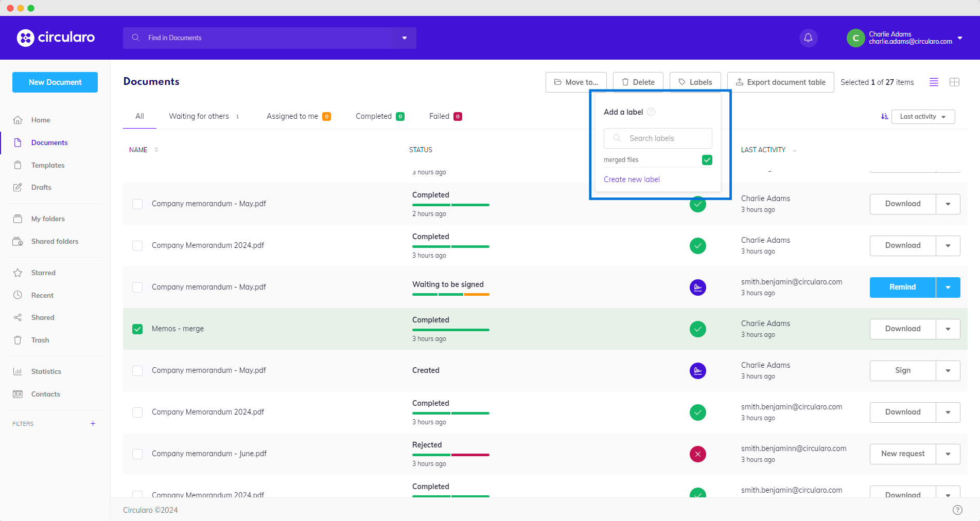This screenshot has width=980, height=521.
Task: Click the Create new label link
Action: (x=632, y=179)
